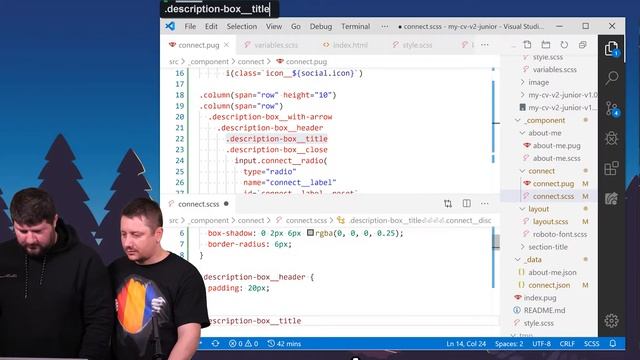The image size is (640, 360).
Task: Open layout.scss in explorer
Action: [x=550, y=221]
